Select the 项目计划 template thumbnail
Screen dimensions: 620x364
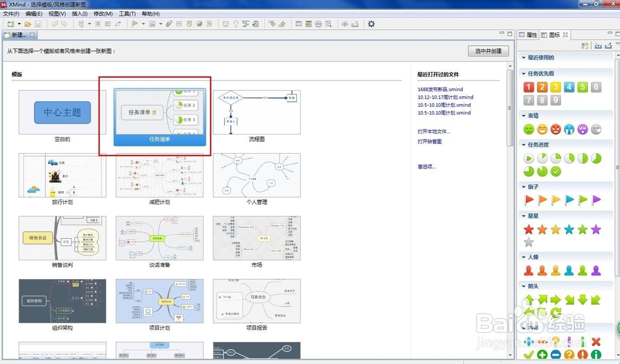(x=160, y=301)
